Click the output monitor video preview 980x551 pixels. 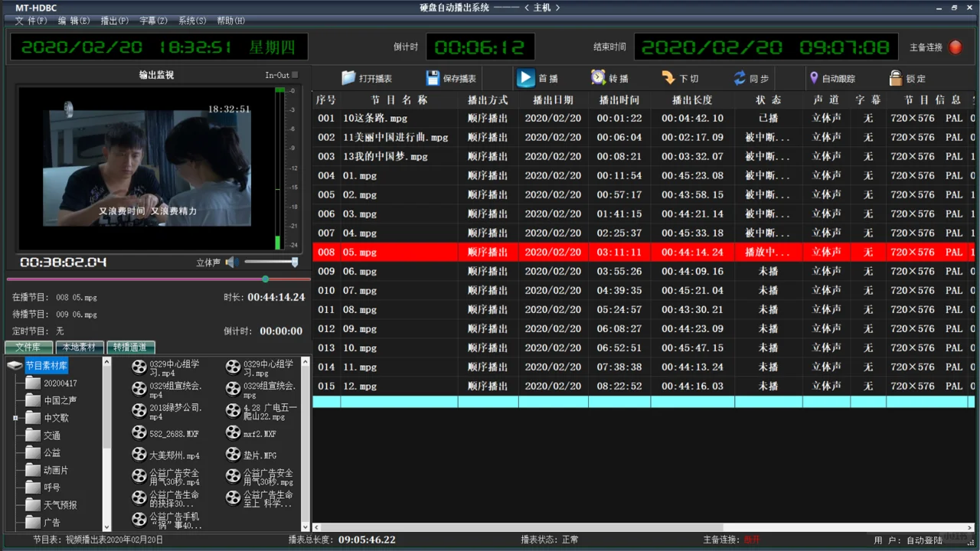(x=145, y=168)
